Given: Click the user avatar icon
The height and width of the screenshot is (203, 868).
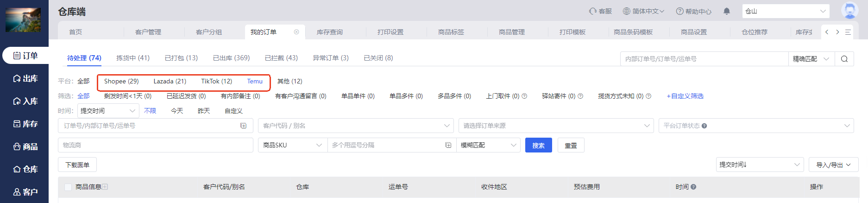Looking at the screenshot, I should (849, 11).
